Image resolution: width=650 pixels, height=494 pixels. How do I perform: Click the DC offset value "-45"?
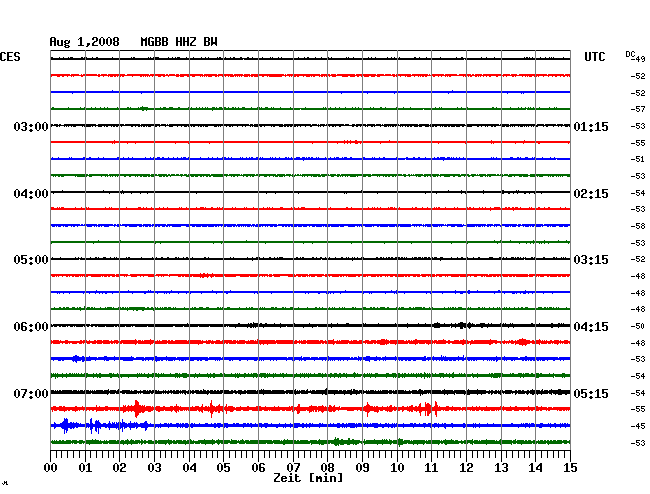point(638,426)
